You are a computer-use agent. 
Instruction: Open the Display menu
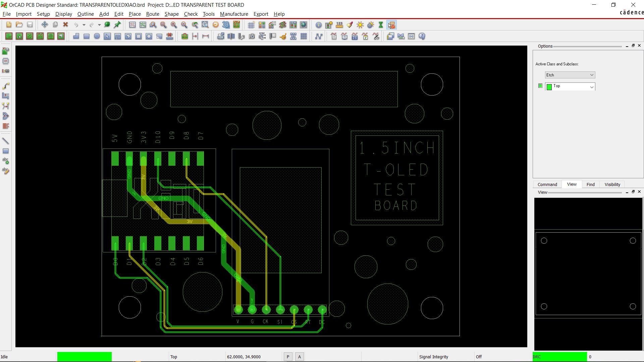pos(64,14)
